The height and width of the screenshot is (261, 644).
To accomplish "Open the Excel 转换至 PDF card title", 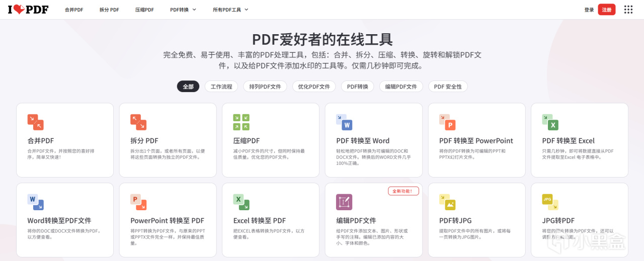I will tap(260, 221).
